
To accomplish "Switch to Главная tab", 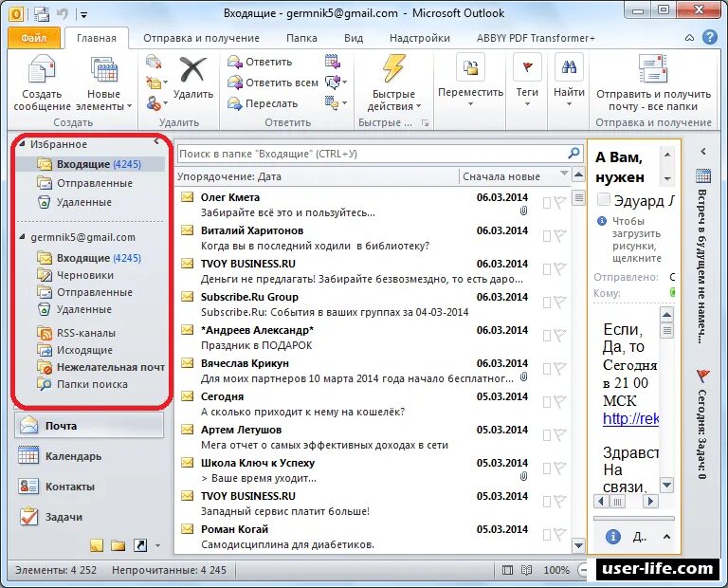I will pyautogui.click(x=97, y=38).
